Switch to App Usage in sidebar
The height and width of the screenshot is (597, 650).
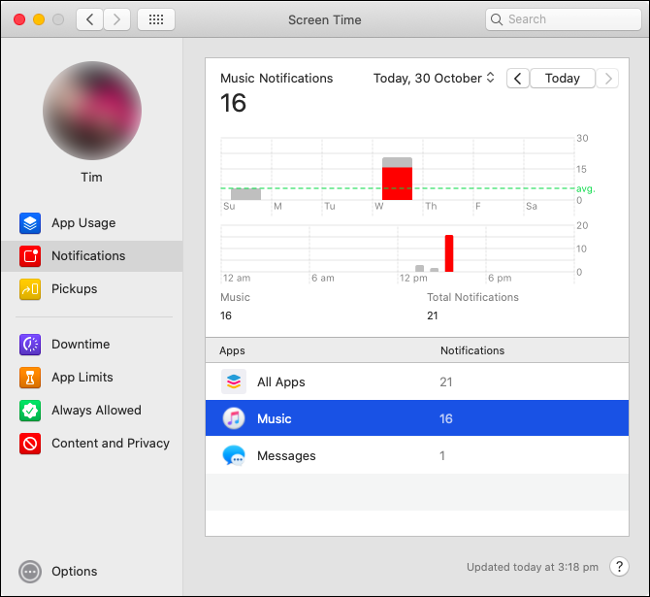[84, 223]
